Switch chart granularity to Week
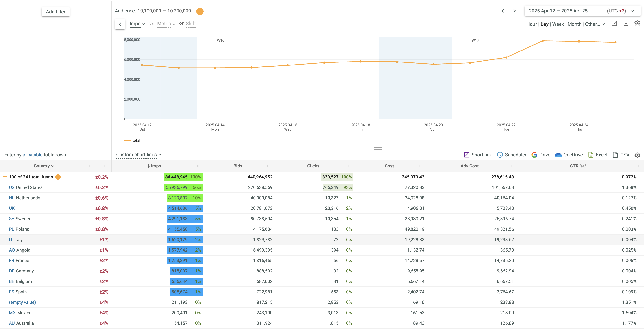The image size is (644, 329). 558,24
